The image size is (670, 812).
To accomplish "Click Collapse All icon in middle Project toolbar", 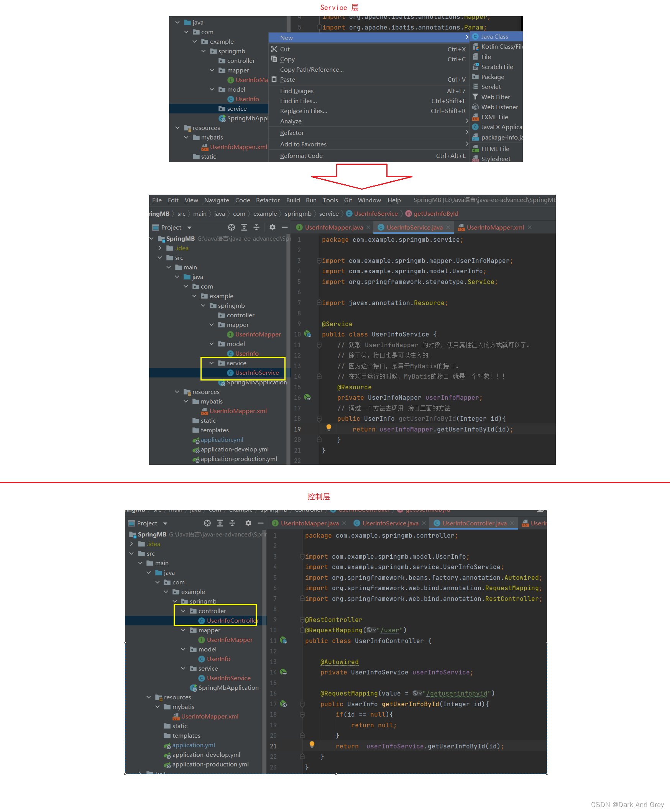I will coord(256,227).
